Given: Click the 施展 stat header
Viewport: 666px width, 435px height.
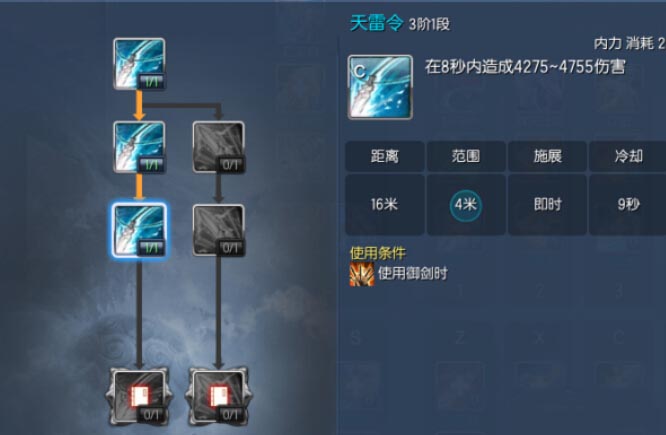Looking at the screenshot, I should click(547, 156).
